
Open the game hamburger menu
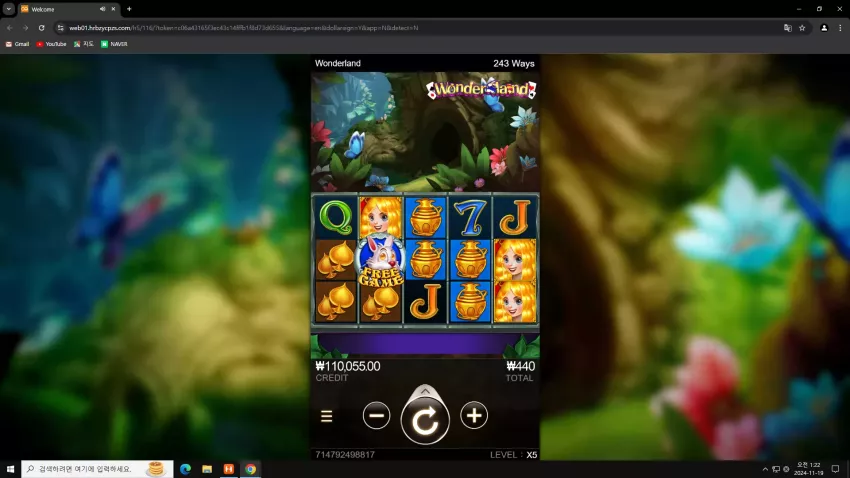coord(326,416)
